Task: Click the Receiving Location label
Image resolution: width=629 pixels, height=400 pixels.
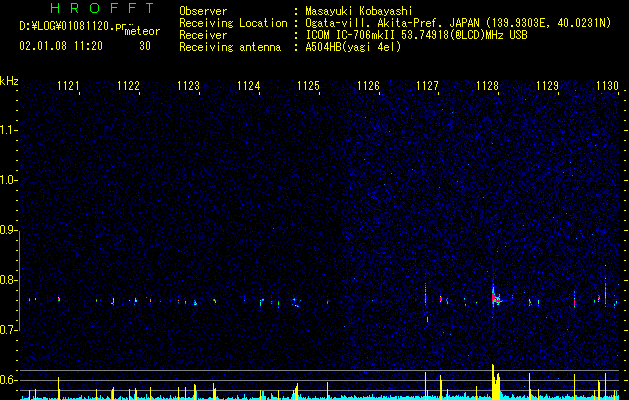Action: point(233,23)
